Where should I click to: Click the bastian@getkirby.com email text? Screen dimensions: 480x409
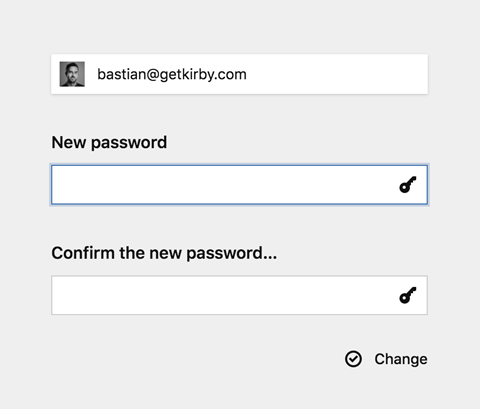(x=172, y=74)
